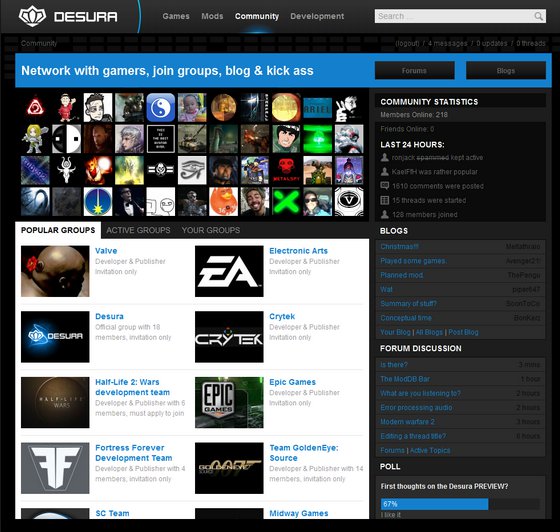This screenshot has height=532, width=560.
Task: Click the Half-Life Wars thumbnail
Action: click(x=55, y=403)
